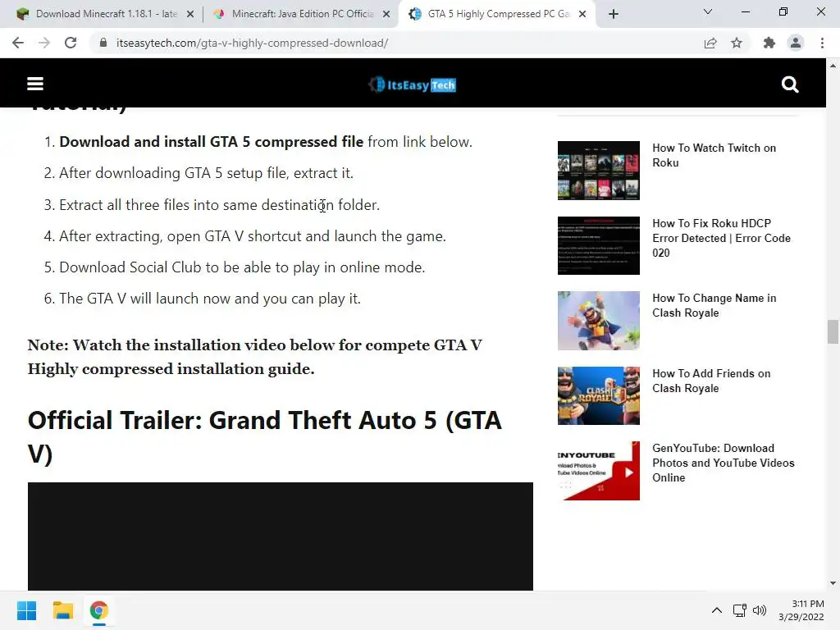Open How To Change Name in Clash Royale
This screenshot has height=630, width=840.
click(714, 305)
